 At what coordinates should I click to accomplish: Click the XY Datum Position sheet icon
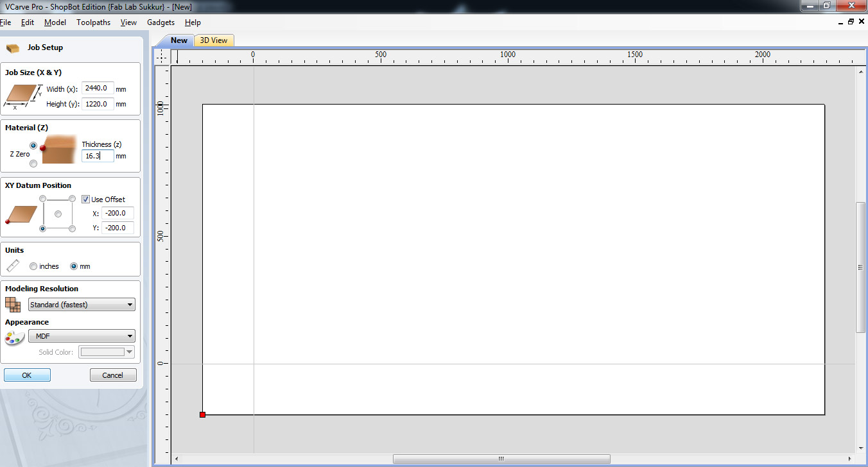tap(21, 214)
